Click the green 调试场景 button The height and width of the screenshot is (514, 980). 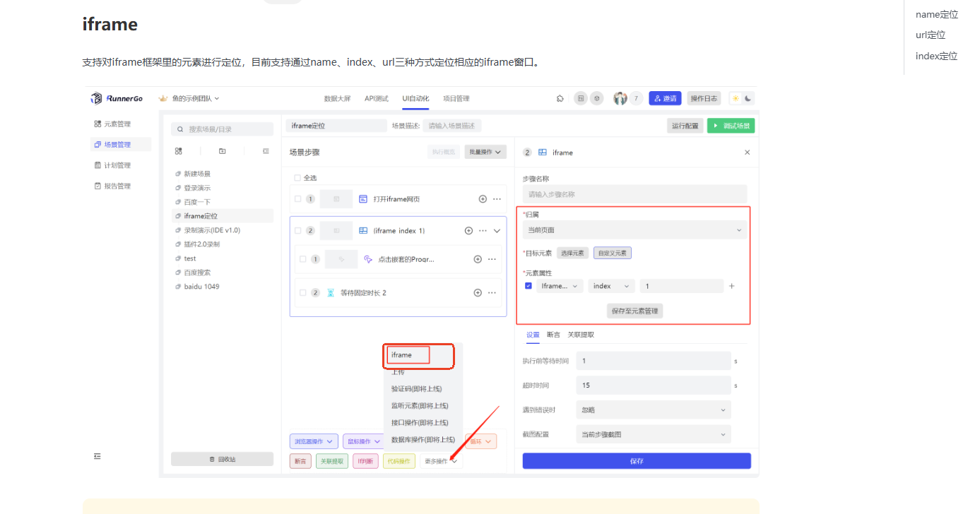click(731, 126)
